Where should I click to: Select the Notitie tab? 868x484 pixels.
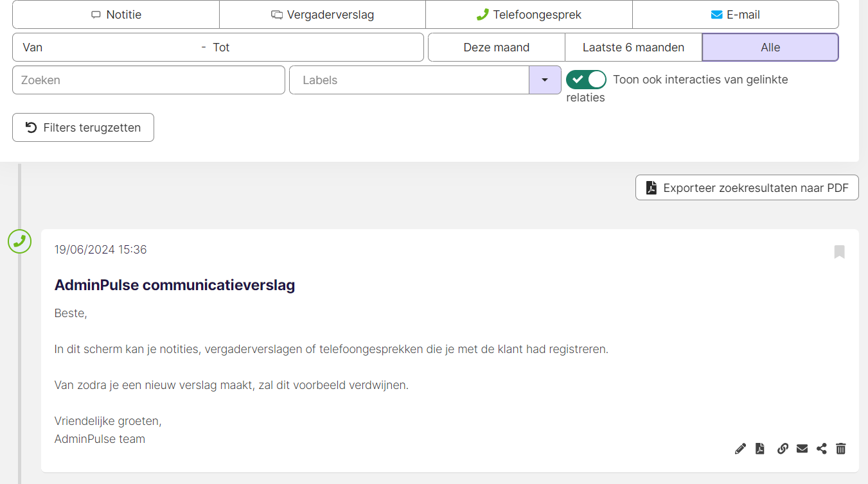[116, 15]
